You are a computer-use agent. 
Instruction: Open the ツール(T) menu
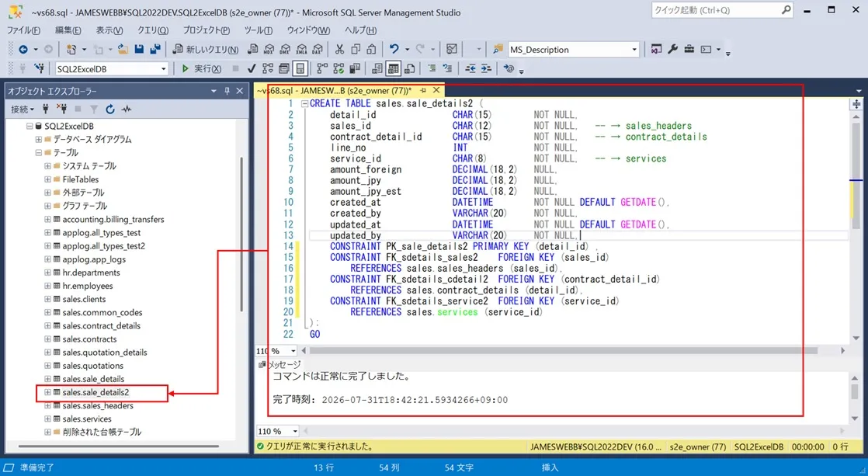click(259, 30)
